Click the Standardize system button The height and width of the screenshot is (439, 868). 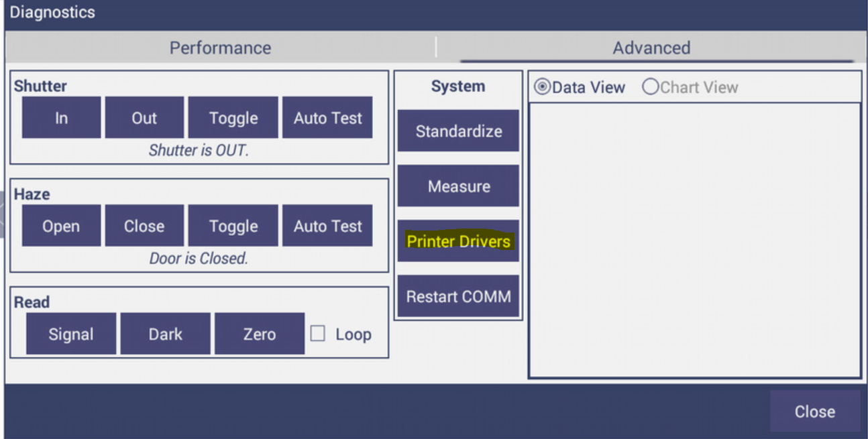(458, 131)
